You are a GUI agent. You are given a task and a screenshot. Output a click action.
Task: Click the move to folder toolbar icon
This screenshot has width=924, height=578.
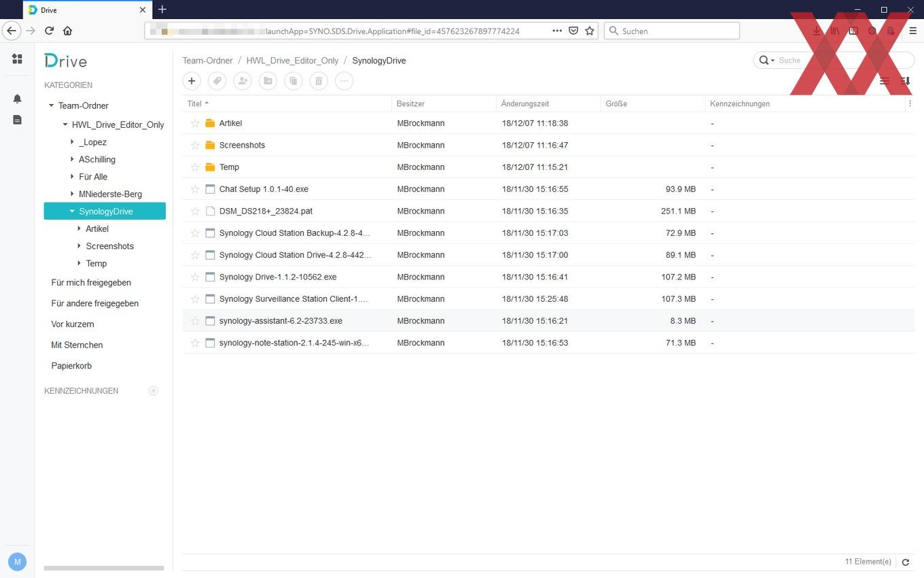tap(268, 81)
